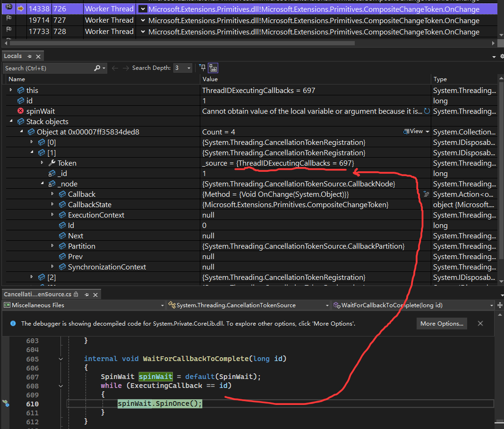
Task: Toggle the highlighted Locals toolbar button beside Search Depth
Action: (213, 68)
